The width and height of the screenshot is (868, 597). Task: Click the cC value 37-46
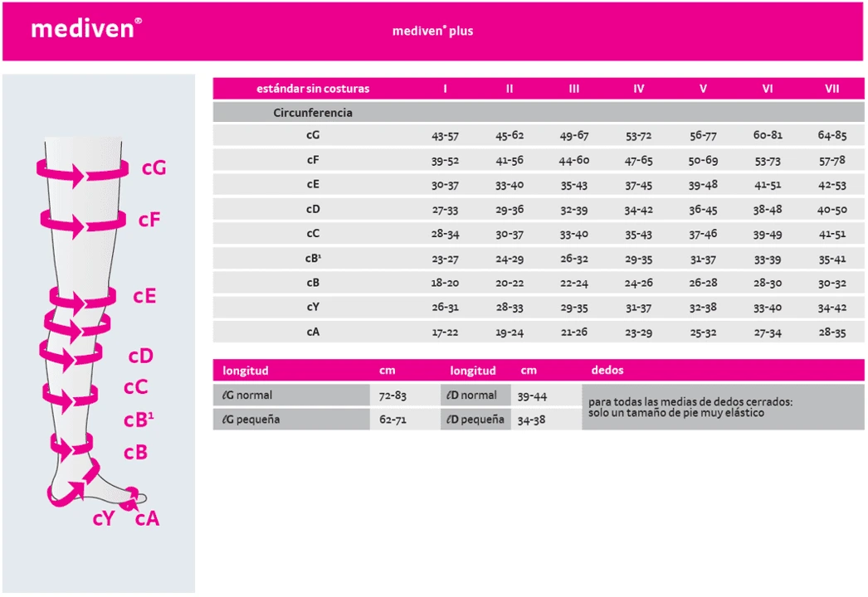703,234
